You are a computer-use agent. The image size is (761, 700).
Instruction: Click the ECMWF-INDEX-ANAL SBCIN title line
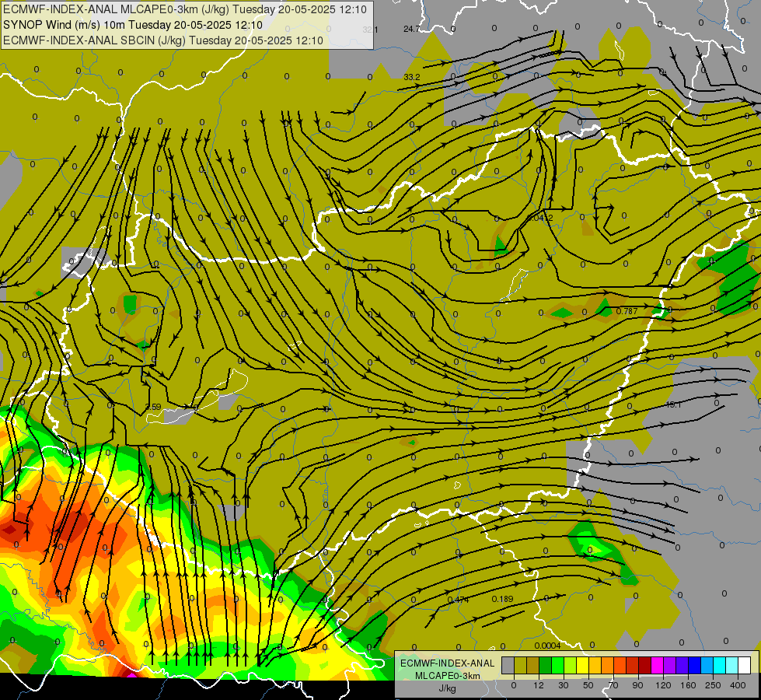pos(163,40)
